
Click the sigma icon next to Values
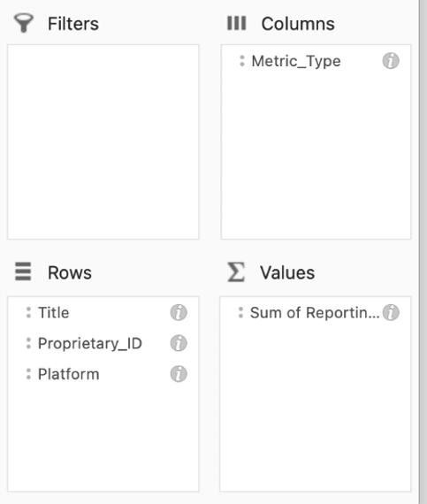pos(236,272)
